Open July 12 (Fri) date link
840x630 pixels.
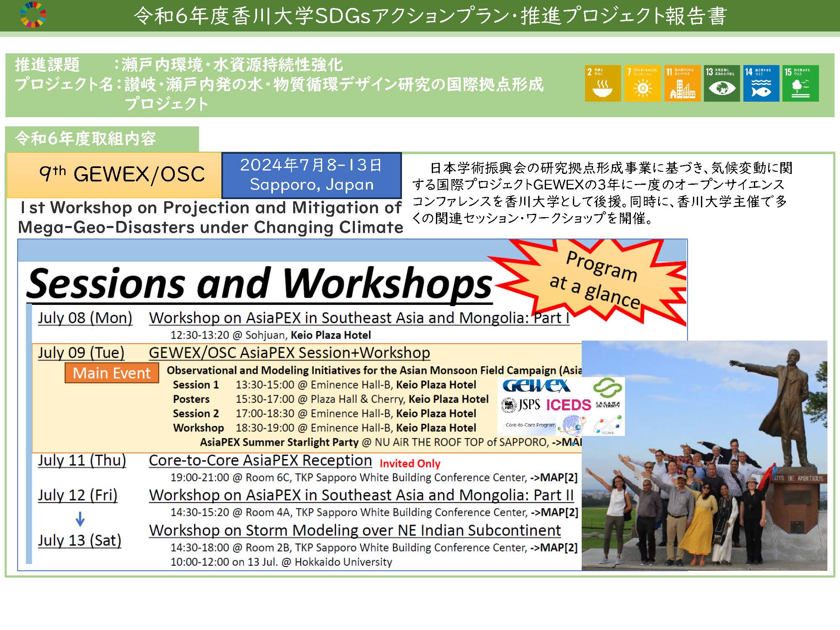point(78,496)
